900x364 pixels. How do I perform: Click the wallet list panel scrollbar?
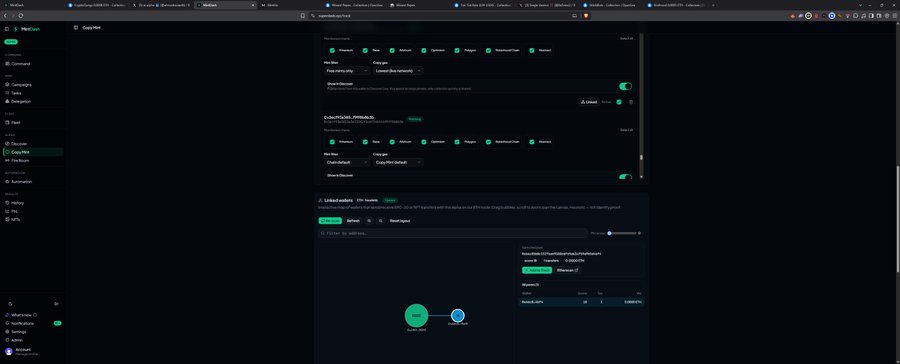click(x=641, y=156)
